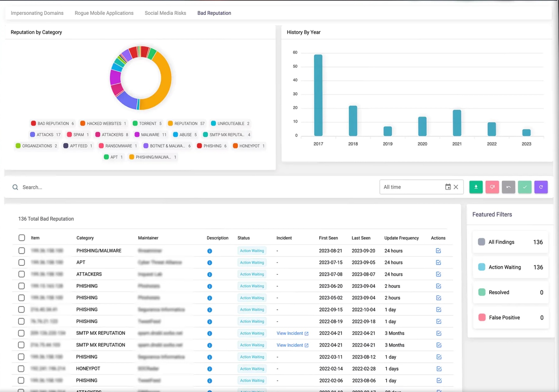Sort table by First Seen column header
The width and height of the screenshot is (559, 392).
[x=328, y=238]
